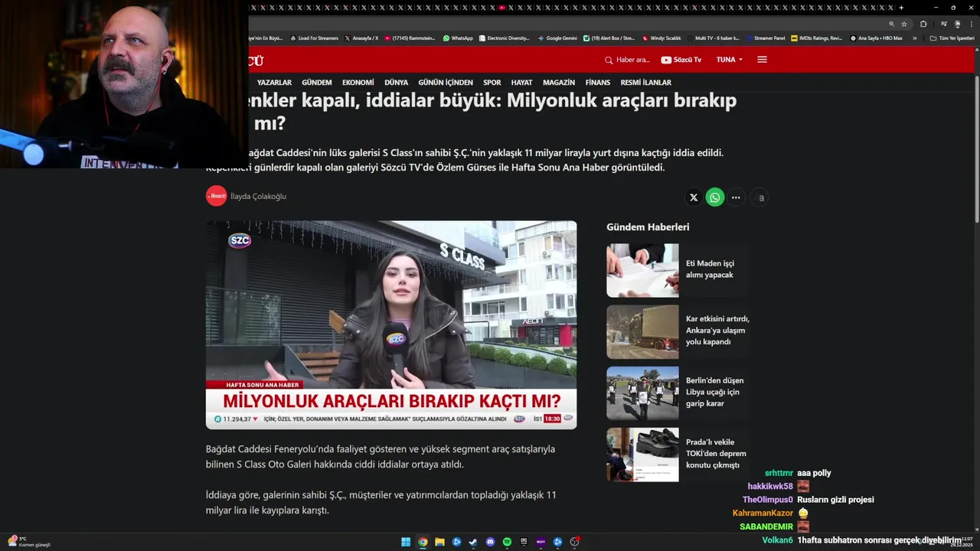Open the purple NEXT app in taskbar

pos(541,542)
